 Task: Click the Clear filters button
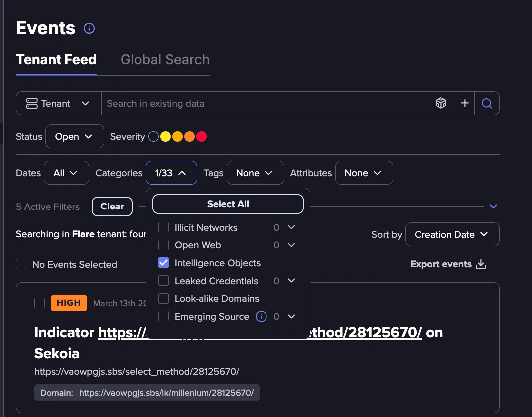tap(112, 206)
